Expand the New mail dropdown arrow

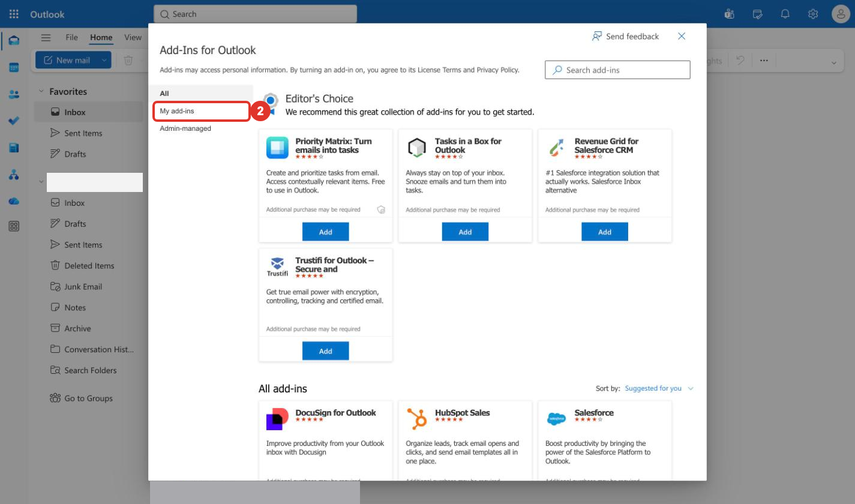pyautogui.click(x=104, y=60)
